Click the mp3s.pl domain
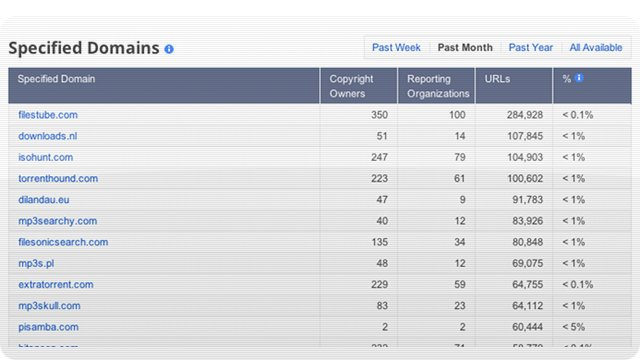Screen dimensions: 640x360 [36, 263]
